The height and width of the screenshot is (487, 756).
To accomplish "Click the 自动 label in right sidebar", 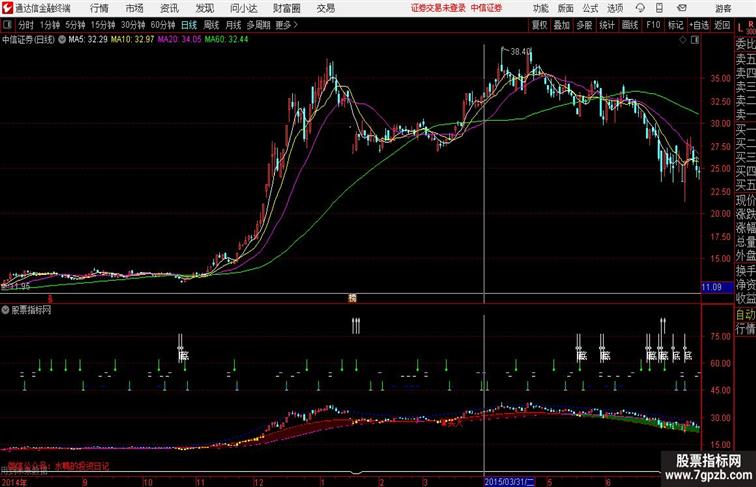I will (745, 314).
